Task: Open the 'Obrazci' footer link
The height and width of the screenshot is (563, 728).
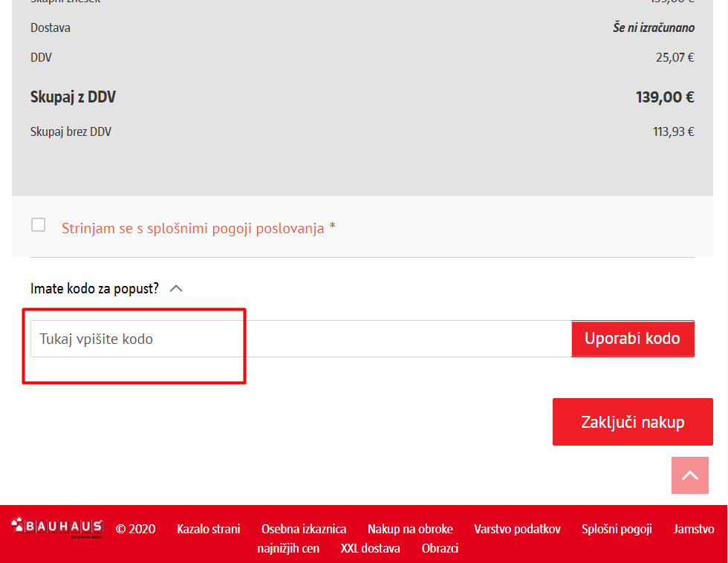Action: point(440,549)
